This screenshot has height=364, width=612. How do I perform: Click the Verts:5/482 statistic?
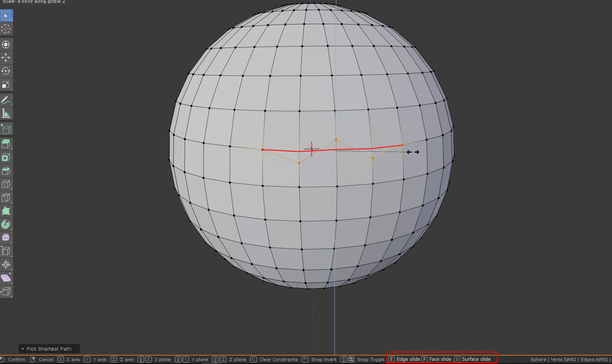(x=564, y=359)
